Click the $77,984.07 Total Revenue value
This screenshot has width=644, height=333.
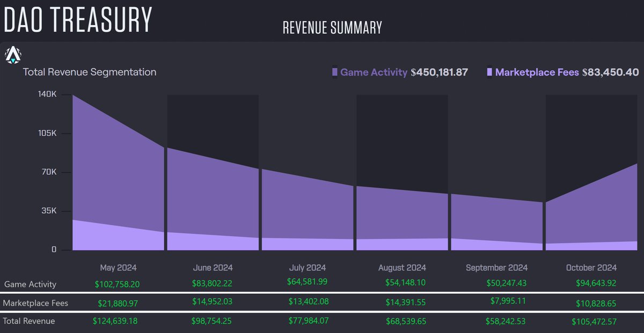pos(308,321)
